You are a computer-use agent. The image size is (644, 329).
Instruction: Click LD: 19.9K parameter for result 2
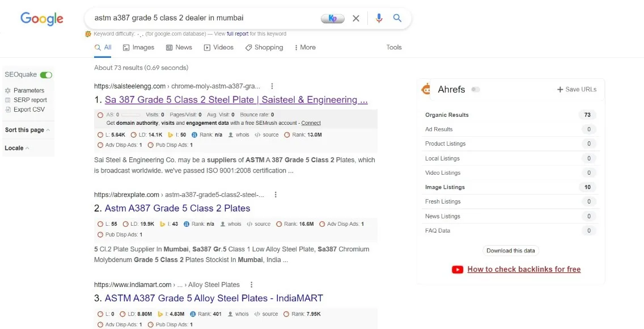(138, 224)
